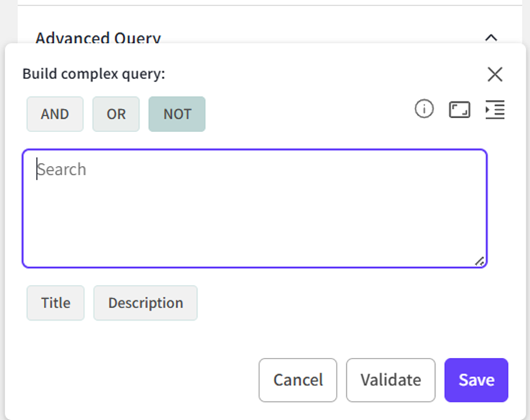
Task: Cancel the complex query
Action: (x=298, y=380)
